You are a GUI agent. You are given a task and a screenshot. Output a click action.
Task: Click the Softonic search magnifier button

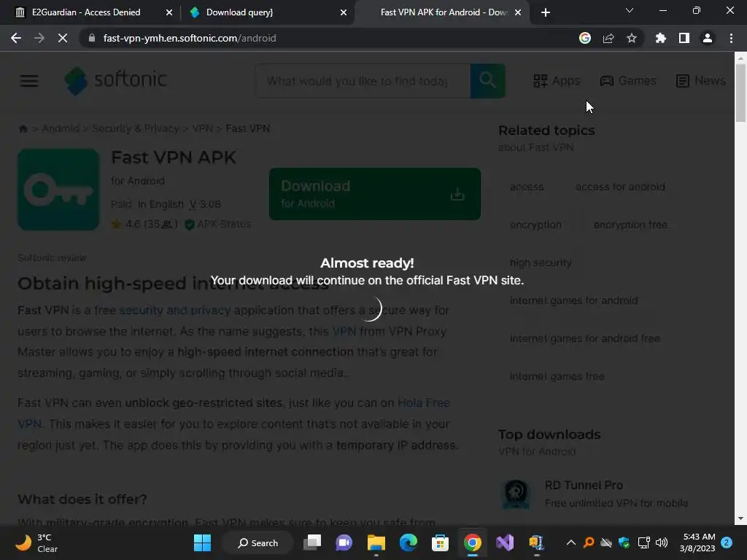tap(487, 80)
